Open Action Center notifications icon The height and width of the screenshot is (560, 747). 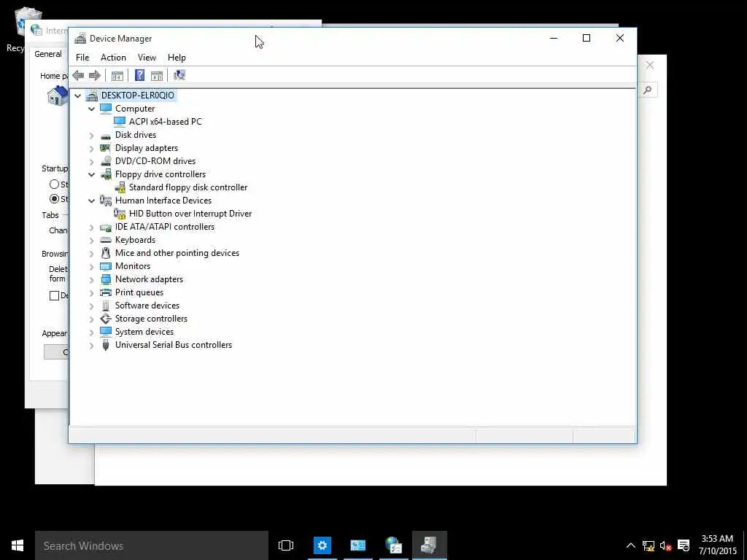tap(684, 545)
